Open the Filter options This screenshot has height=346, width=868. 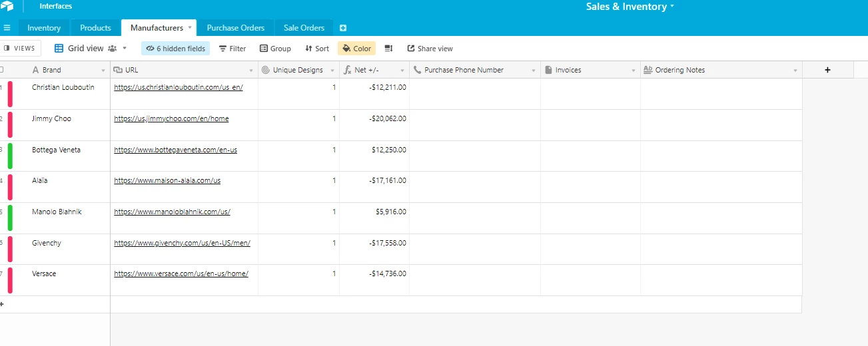[x=232, y=49]
